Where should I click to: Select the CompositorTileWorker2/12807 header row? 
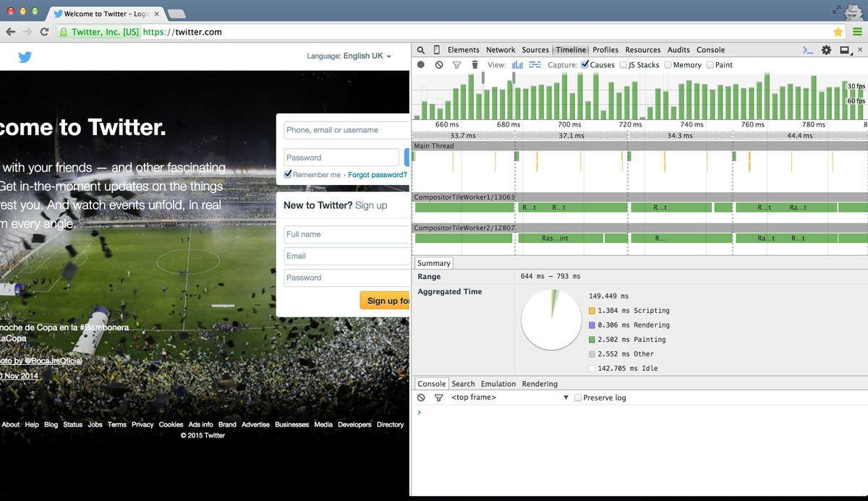tap(639, 228)
